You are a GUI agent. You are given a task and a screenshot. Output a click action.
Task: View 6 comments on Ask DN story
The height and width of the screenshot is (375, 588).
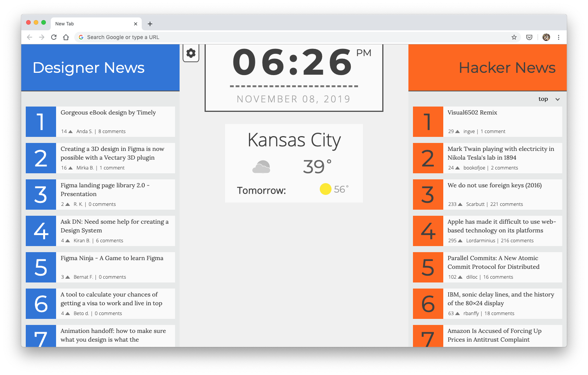click(109, 241)
